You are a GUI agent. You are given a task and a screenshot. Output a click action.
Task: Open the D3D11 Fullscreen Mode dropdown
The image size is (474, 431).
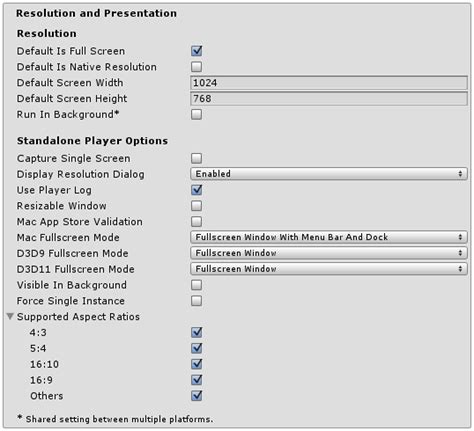(329, 269)
